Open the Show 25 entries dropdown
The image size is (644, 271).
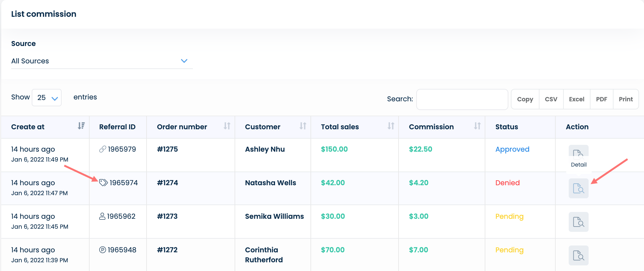click(47, 98)
